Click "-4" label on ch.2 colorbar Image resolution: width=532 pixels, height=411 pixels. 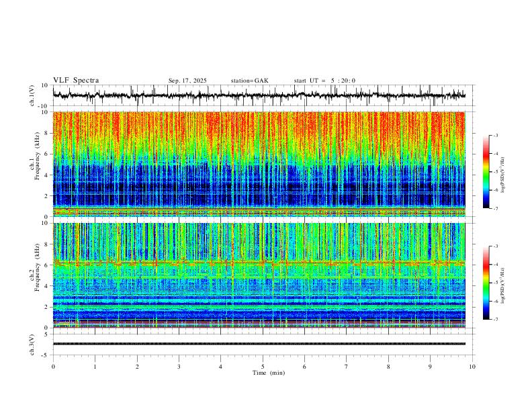(496, 265)
